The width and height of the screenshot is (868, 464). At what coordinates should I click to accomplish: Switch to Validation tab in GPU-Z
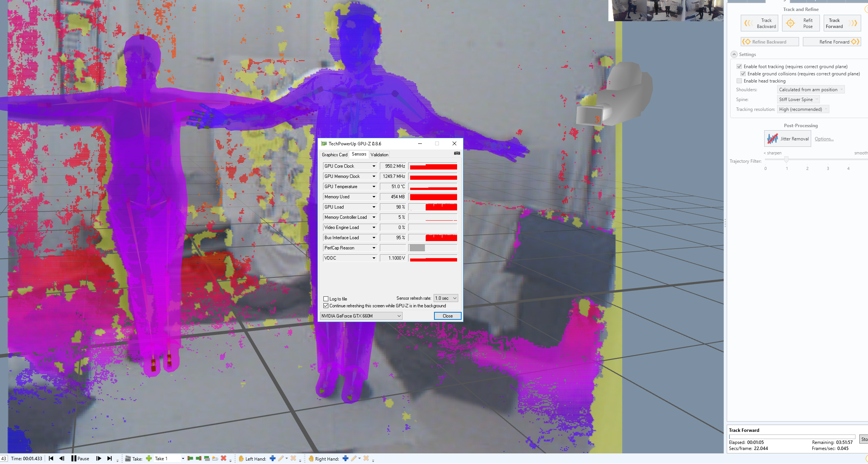[379, 154]
